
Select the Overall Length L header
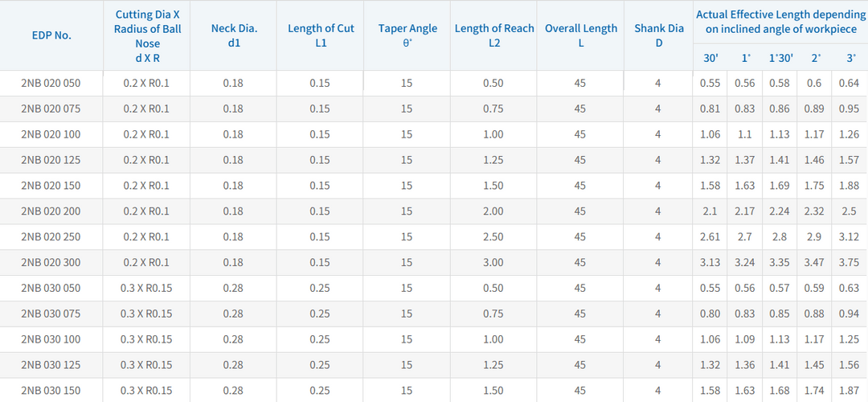click(x=581, y=35)
